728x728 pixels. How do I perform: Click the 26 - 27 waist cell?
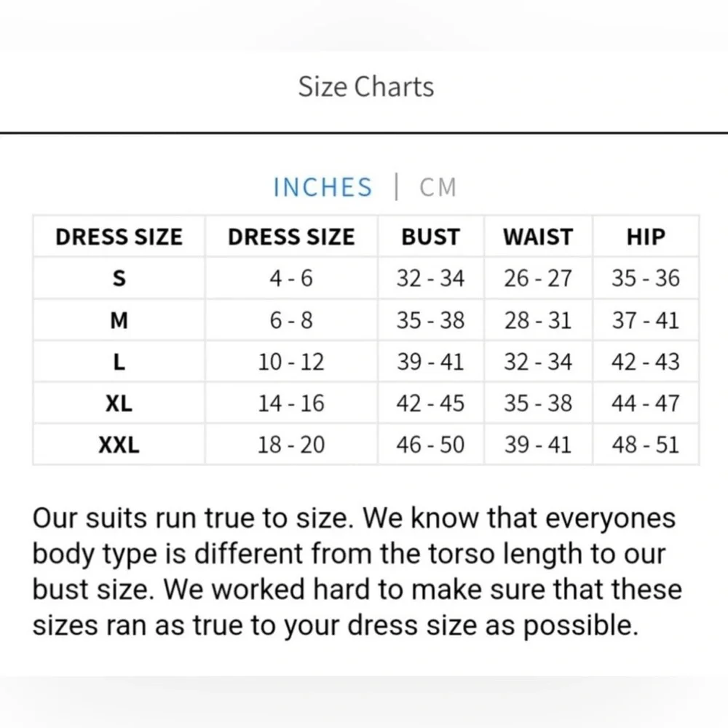click(x=538, y=278)
